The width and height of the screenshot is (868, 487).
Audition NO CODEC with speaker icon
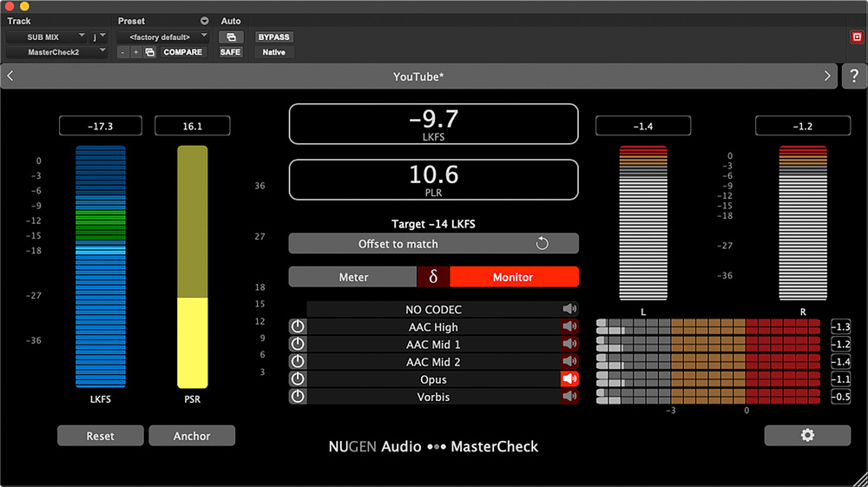point(569,309)
